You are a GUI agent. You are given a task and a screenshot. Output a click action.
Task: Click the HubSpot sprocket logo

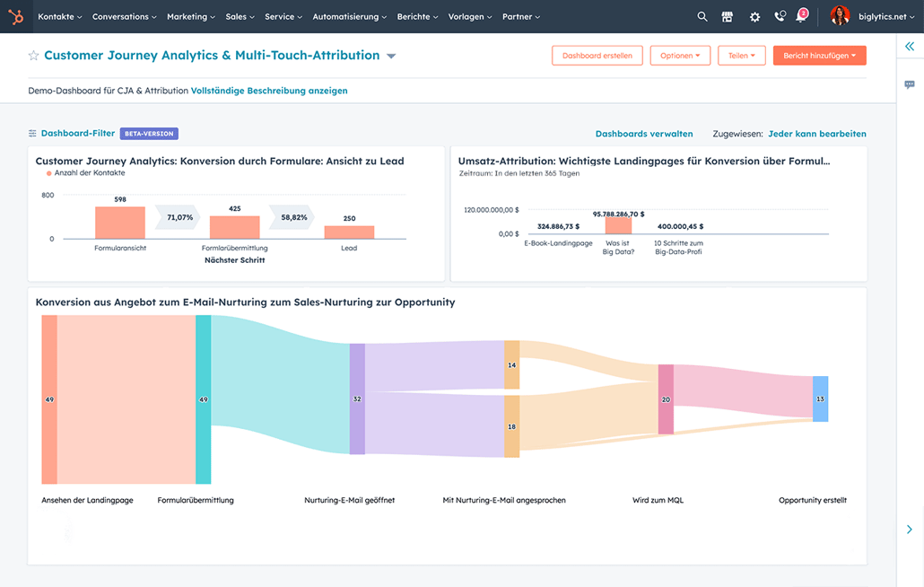pyautogui.click(x=16, y=16)
